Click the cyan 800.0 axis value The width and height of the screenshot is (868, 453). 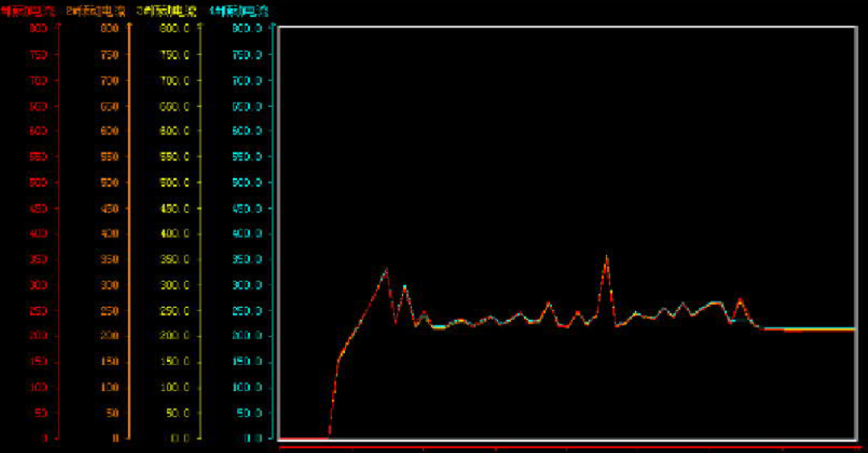point(247,28)
